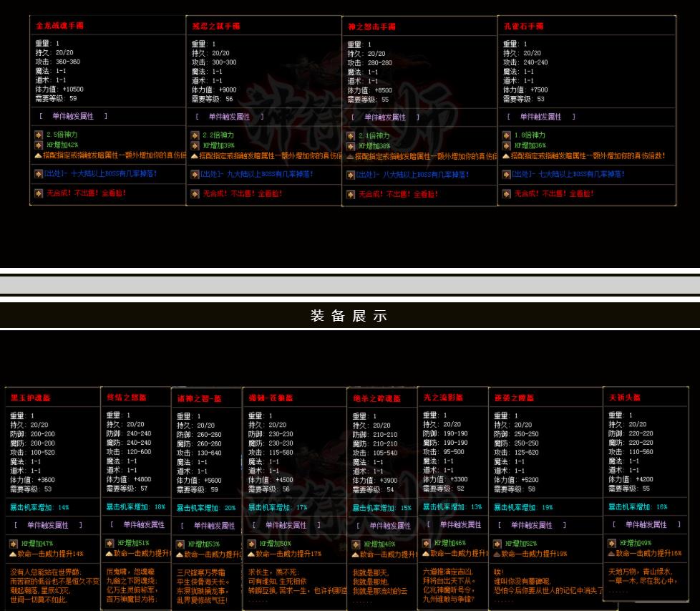Screen dimensions: 700x611
Task: Click the arrow icon beside HP增加53%
Action: point(182,544)
